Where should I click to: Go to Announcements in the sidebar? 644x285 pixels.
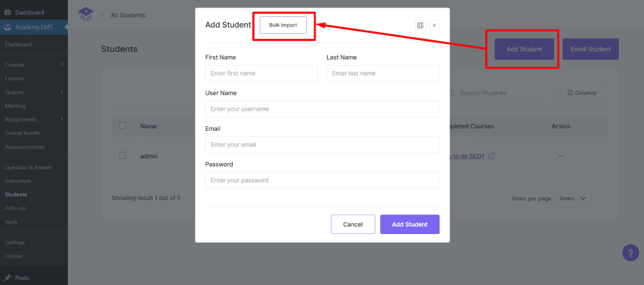pyautogui.click(x=25, y=147)
